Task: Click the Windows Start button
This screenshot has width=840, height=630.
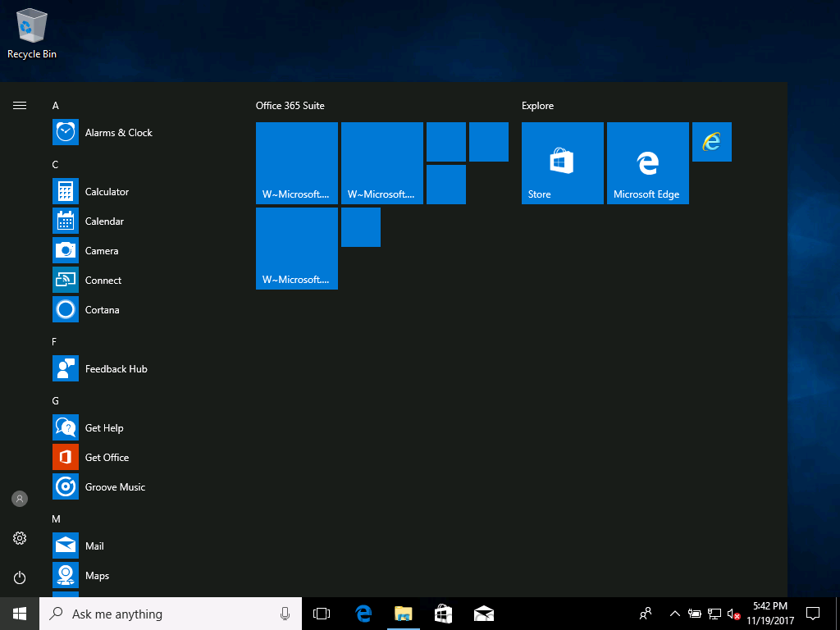Action: coord(20,614)
